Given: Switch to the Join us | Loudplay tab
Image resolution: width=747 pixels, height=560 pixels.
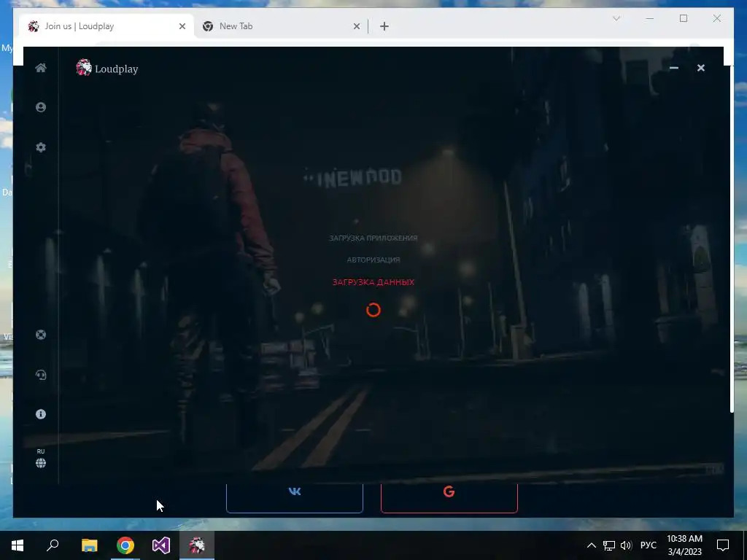Looking at the screenshot, I should click(x=107, y=26).
